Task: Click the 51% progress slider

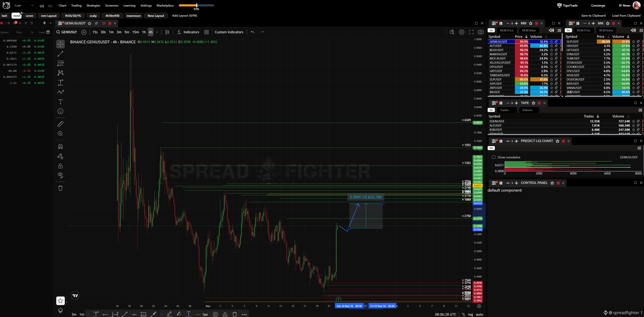Action: pos(196,6)
